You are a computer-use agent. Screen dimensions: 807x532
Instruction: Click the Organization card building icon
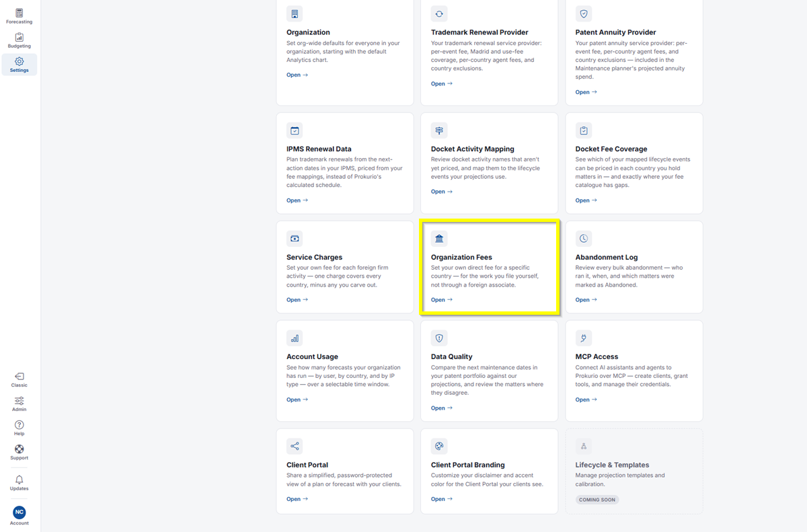click(295, 13)
